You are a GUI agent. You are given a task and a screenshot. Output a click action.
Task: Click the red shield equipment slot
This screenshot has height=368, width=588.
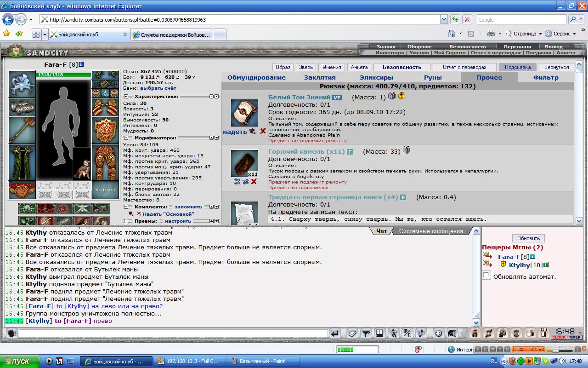[105, 130]
